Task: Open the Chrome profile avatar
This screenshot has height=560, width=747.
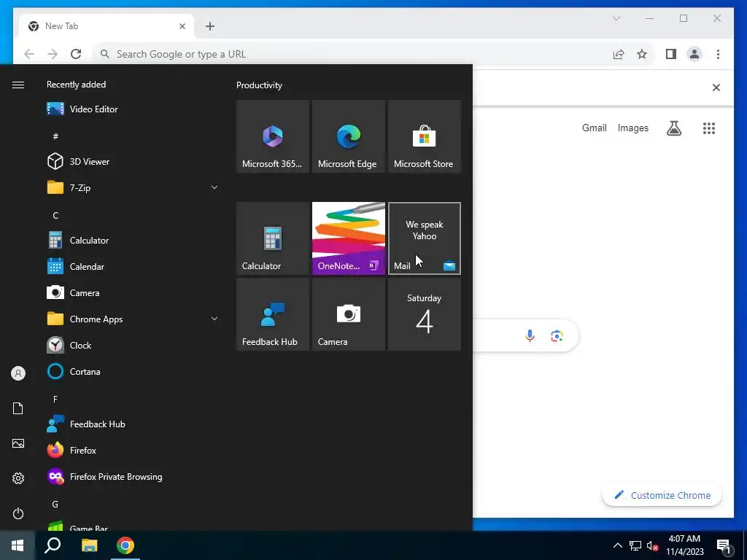Action: (694, 54)
